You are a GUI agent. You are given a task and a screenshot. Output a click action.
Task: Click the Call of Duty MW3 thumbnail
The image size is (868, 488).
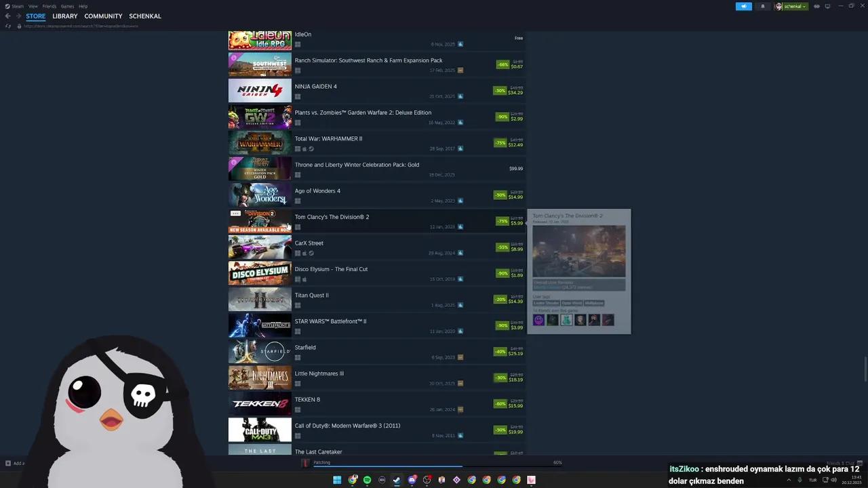[260, 430]
